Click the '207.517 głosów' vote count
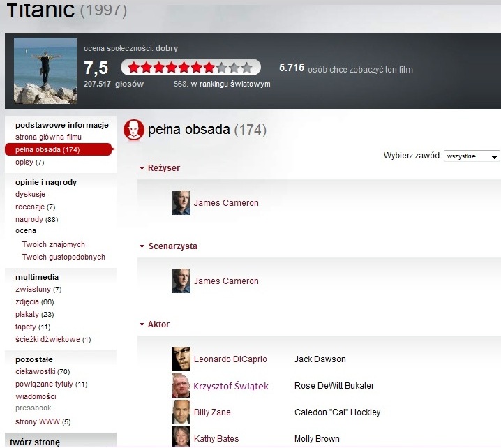The image size is (501, 448). pos(114,84)
